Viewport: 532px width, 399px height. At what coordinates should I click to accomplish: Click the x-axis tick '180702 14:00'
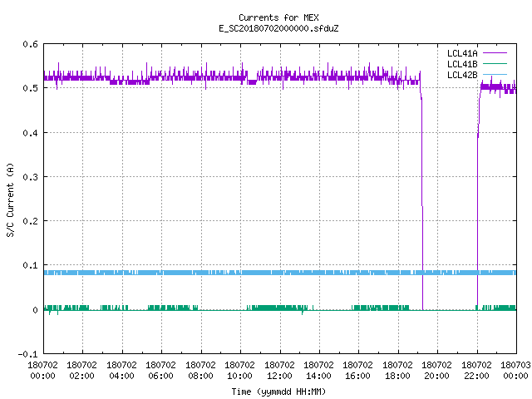pyautogui.click(x=318, y=370)
